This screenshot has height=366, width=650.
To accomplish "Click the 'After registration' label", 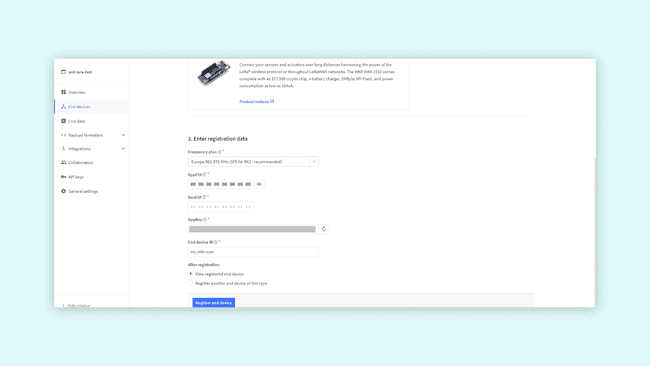I will (x=204, y=264).
